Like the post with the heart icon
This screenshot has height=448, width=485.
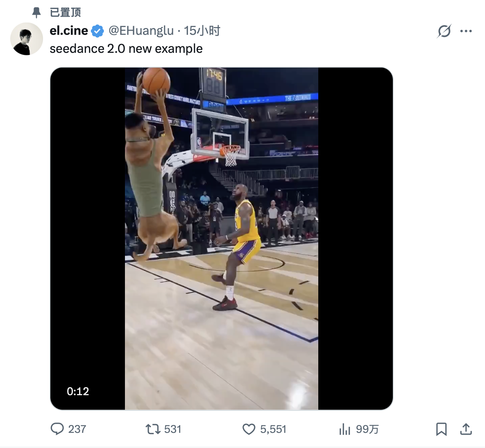tap(249, 429)
